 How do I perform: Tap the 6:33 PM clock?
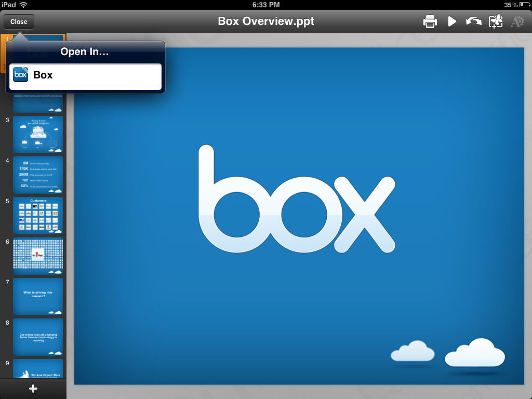pos(266,5)
